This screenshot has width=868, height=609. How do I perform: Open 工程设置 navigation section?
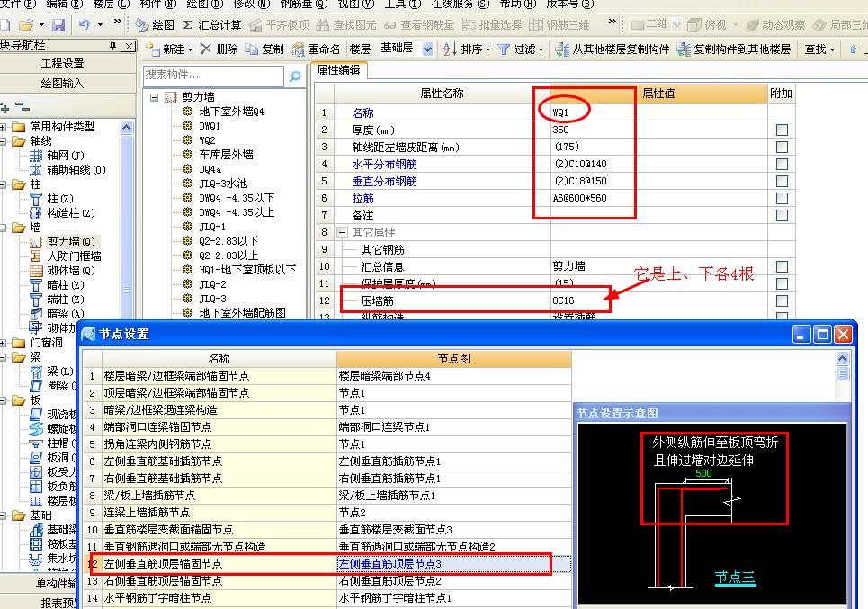pyautogui.click(x=63, y=64)
